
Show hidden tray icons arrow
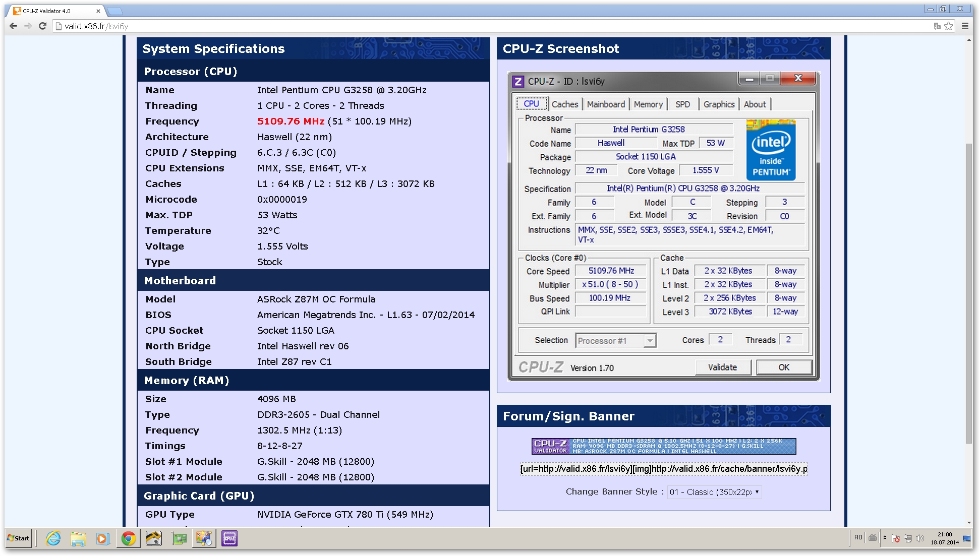[885, 538]
